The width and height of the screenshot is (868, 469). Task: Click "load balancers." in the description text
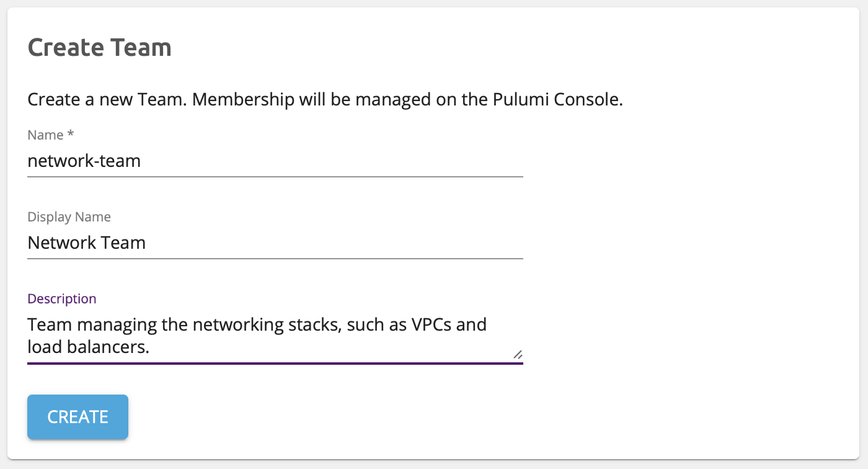coord(88,347)
